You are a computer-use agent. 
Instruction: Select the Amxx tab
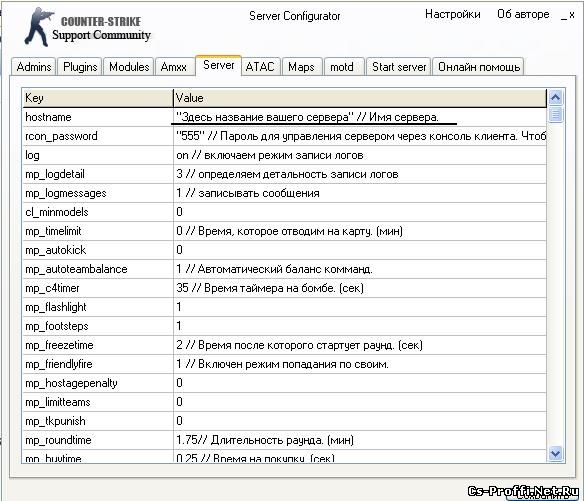[174, 67]
